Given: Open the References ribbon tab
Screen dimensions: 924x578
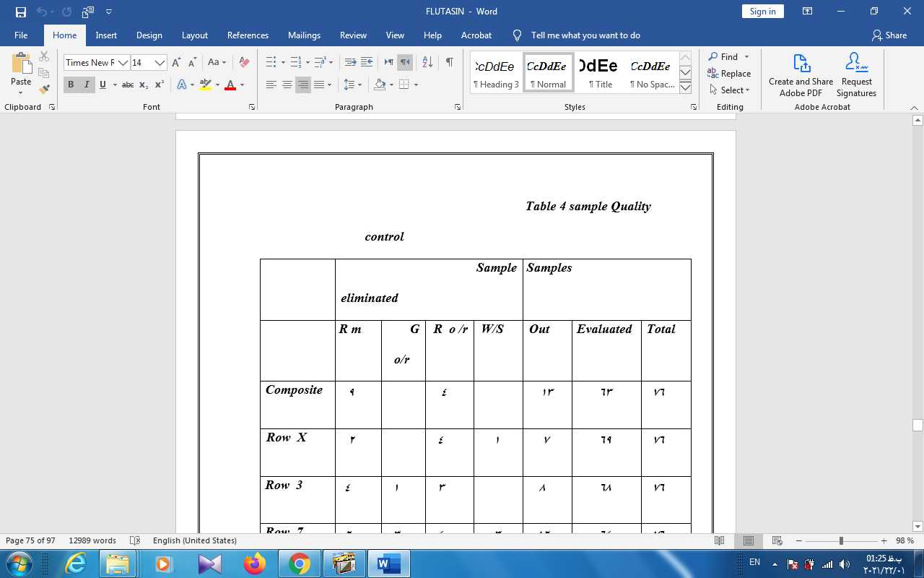Looking at the screenshot, I should [248, 35].
